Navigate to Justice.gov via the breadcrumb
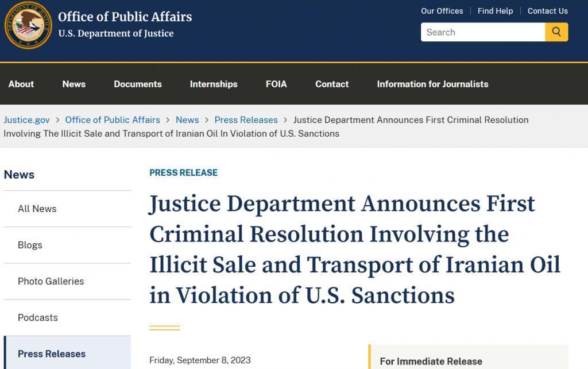Image resolution: width=588 pixels, height=369 pixels. coord(26,120)
